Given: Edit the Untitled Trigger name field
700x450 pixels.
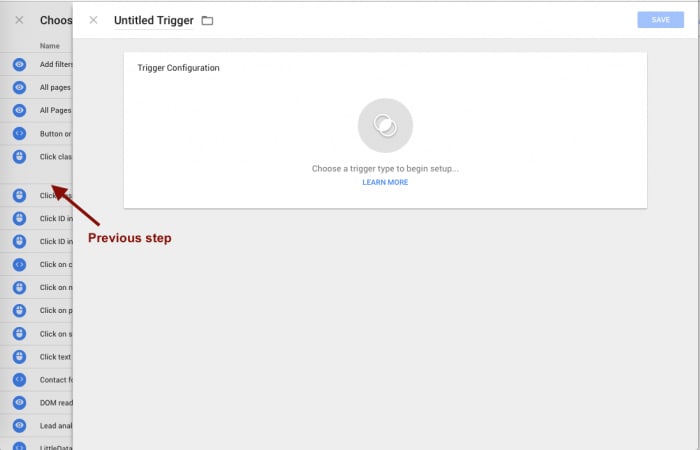Looking at the screenshot, I should pyautogui.click(x=154, y=21).
